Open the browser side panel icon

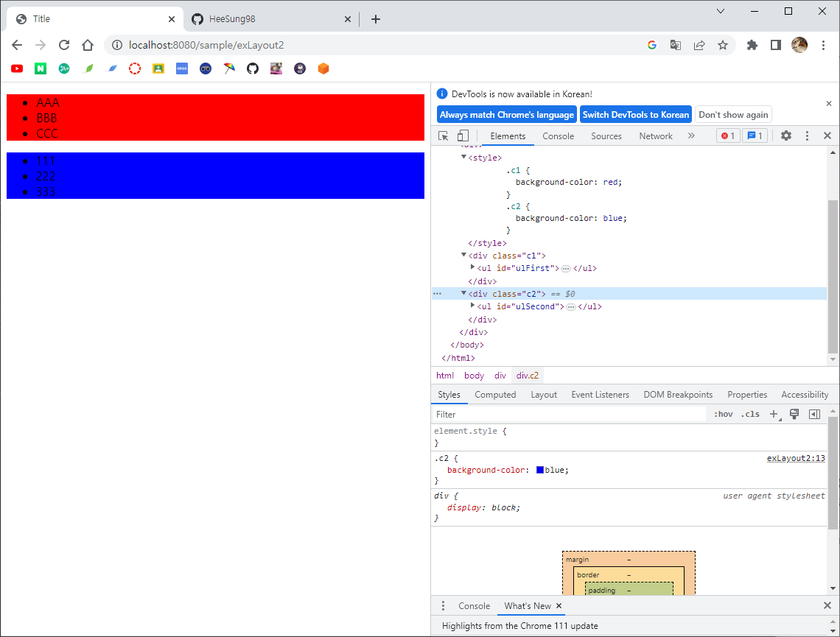[776, 45]
